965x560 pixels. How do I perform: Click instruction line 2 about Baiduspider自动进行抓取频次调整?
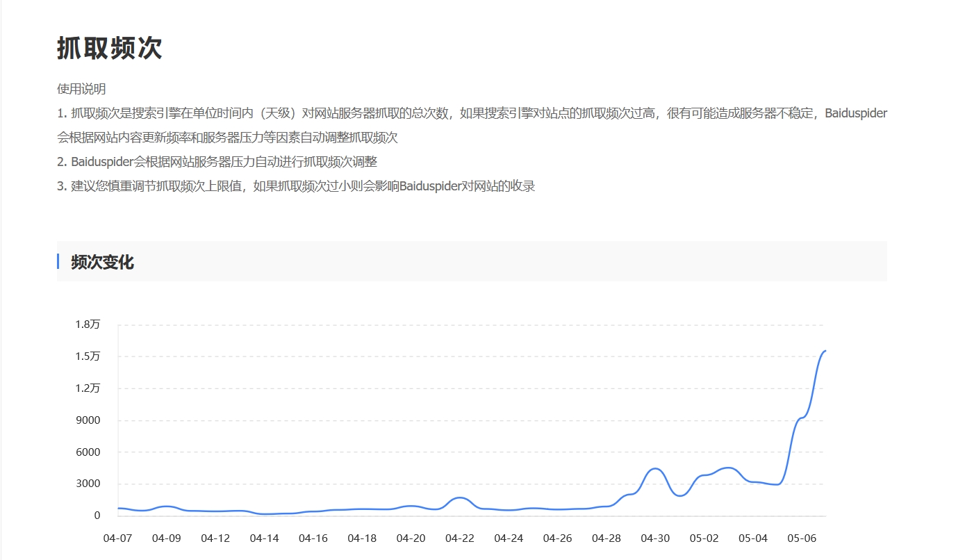(x=217, y=162)
